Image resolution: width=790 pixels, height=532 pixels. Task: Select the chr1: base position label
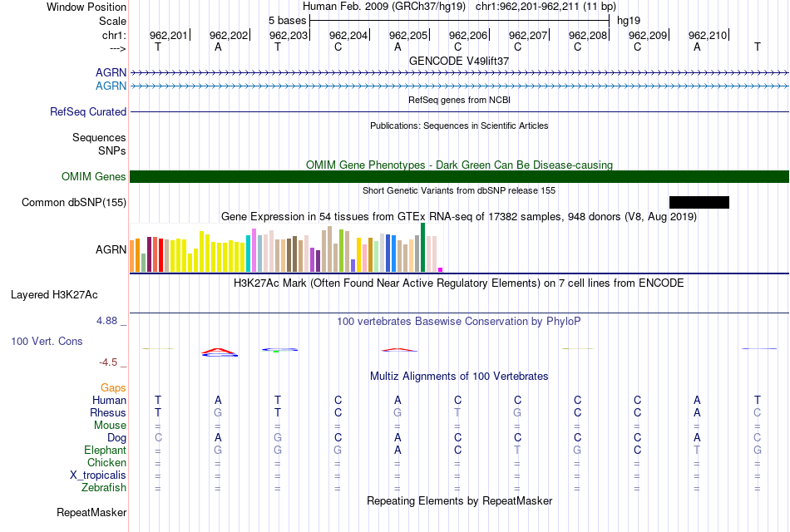click(114, 35)
